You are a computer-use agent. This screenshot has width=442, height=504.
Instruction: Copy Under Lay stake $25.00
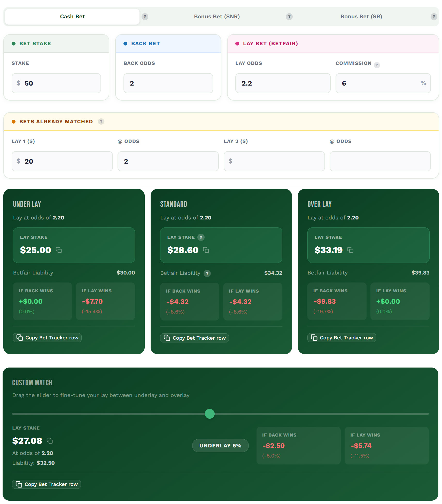tap(59, 250)
